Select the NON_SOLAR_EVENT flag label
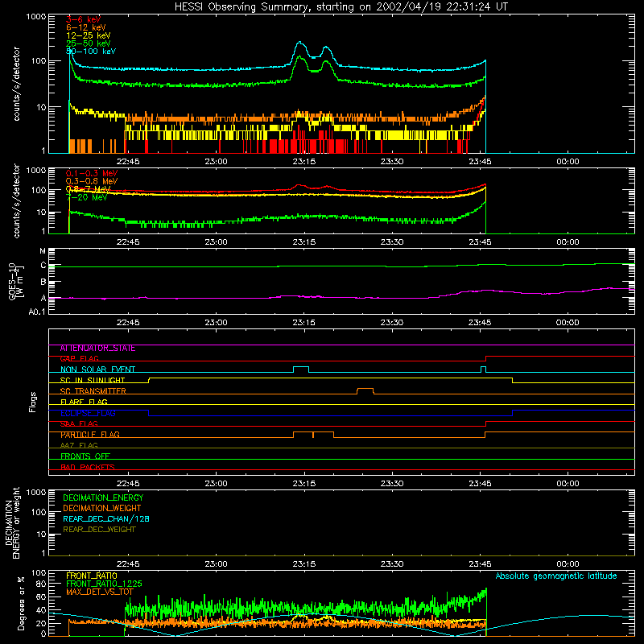This screenshot has width=644, height=644. [97, 369]
